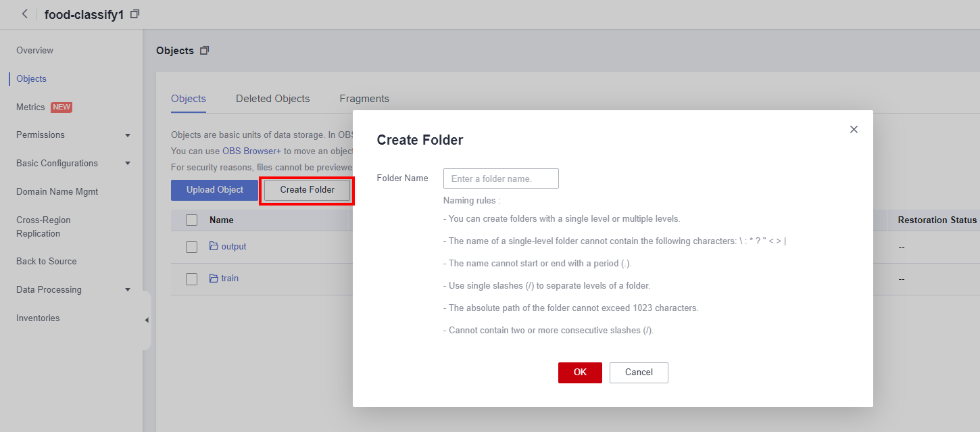The width and height of the screenshot is (980, 432).
Task: Switch to the Deleted Objects tab
Action: [272, 99]
